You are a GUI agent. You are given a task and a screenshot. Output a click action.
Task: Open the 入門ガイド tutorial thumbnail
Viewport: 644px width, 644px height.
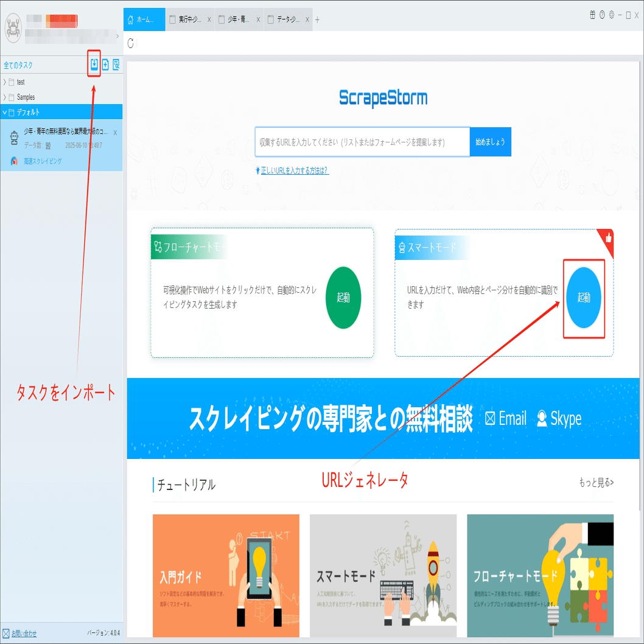[226, 575]
